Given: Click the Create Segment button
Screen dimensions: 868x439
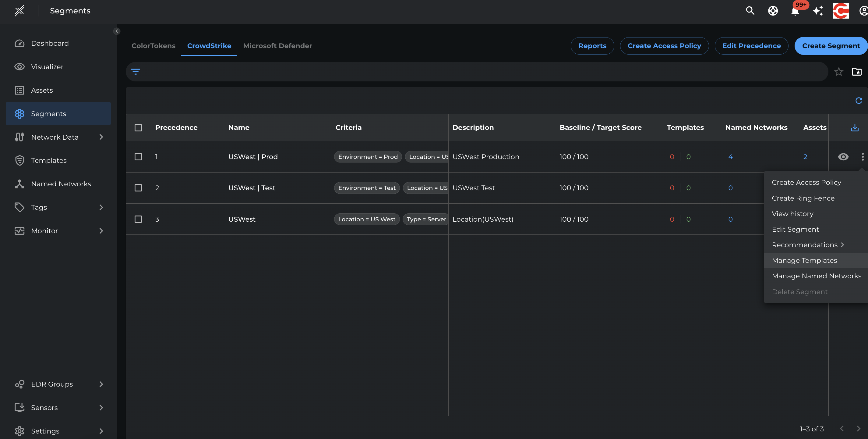Looking at the screenshot, I should (x=831, y=46).
